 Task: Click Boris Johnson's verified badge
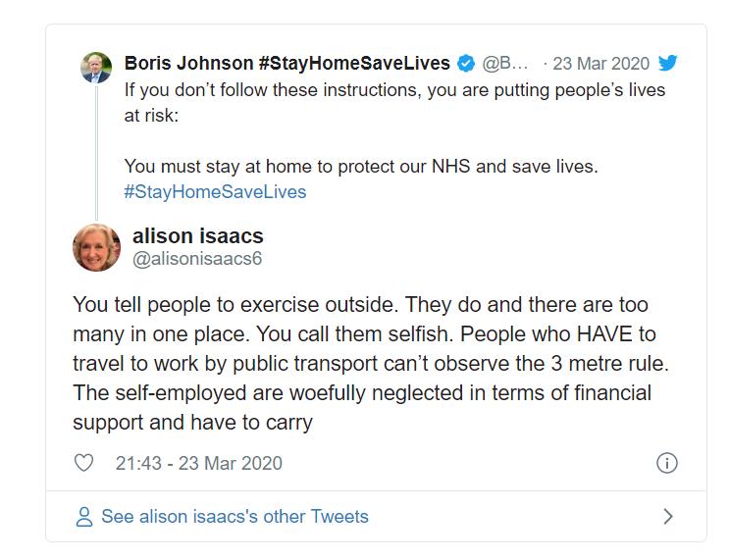pos(466,63)
